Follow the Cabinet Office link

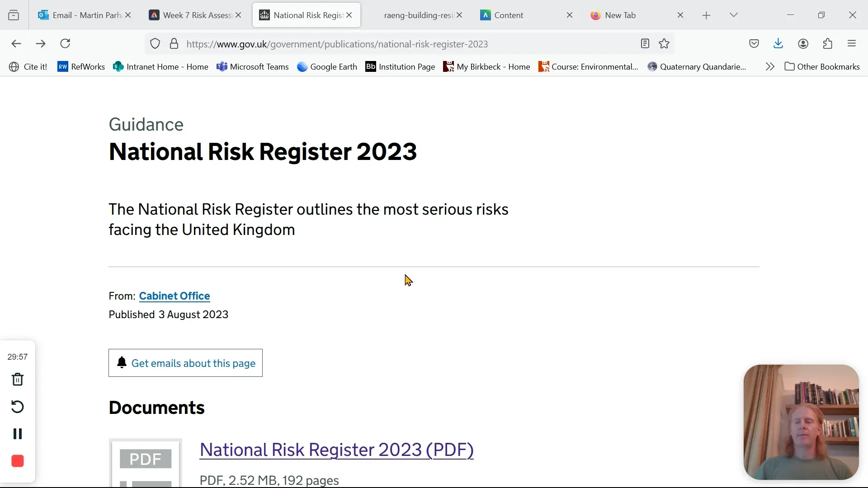click(175, 296)
